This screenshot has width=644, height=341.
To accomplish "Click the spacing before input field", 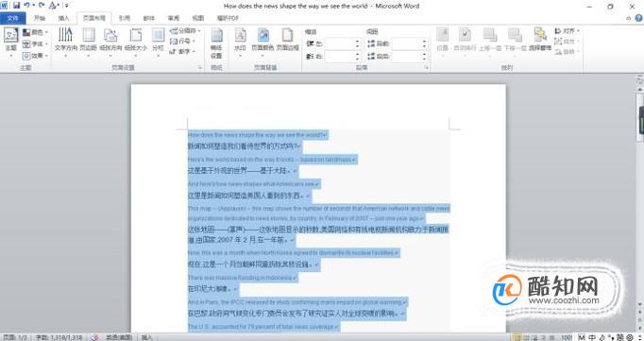I will (407, 44).
